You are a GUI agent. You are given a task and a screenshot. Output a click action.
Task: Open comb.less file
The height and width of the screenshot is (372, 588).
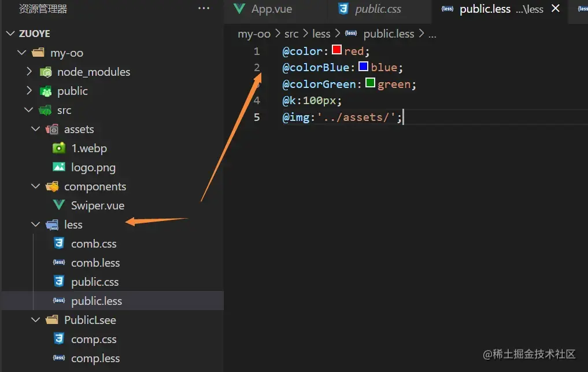click(95, 263)
